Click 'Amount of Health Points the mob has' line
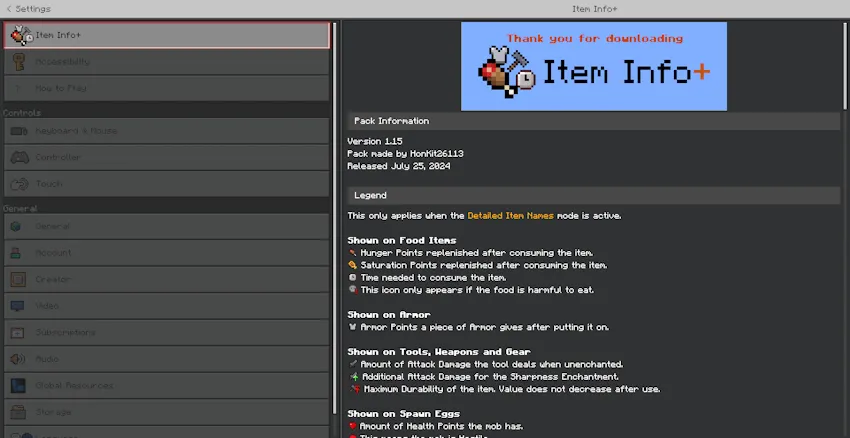 pos(441,426)
